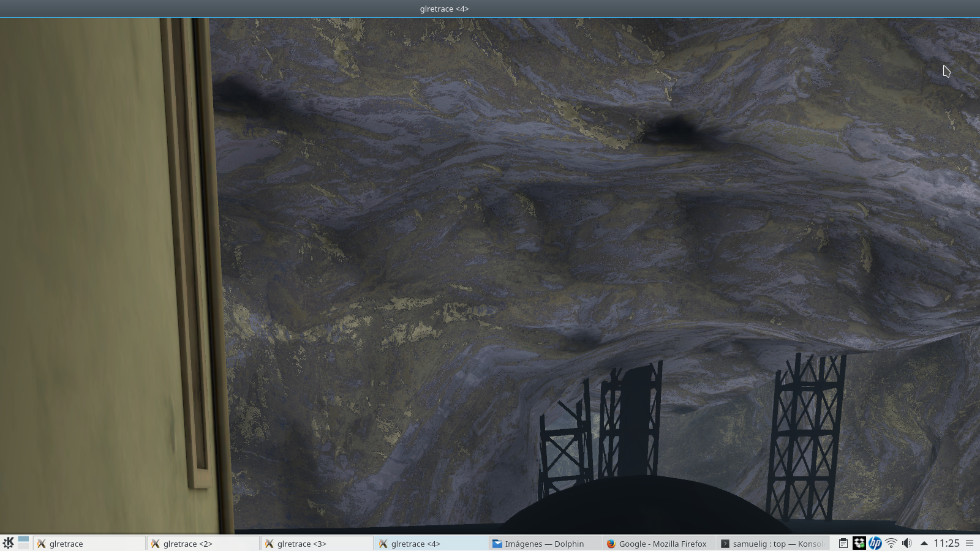Click the volume speaker icon
The image size is (980, 551).
coord(907,543)
